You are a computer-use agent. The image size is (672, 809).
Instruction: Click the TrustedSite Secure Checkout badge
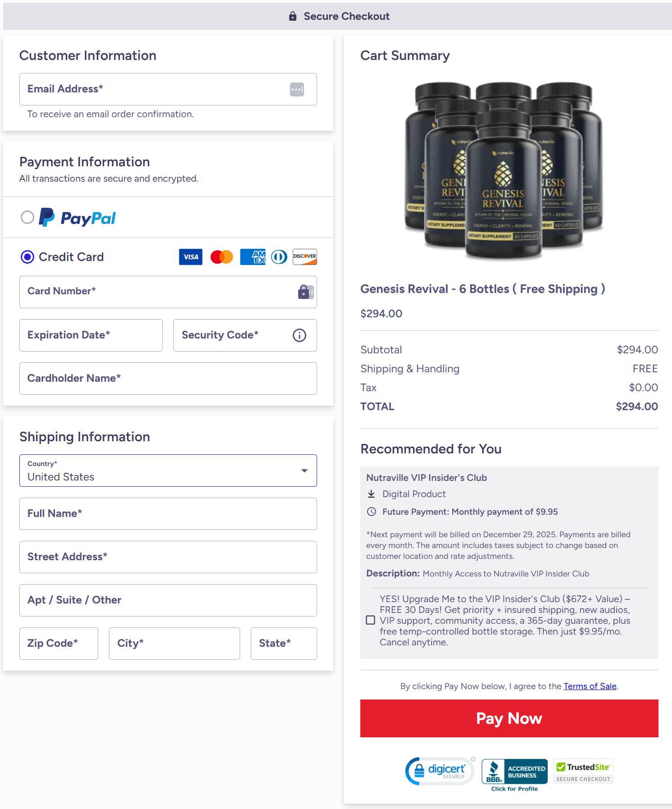tap(583, 772)
